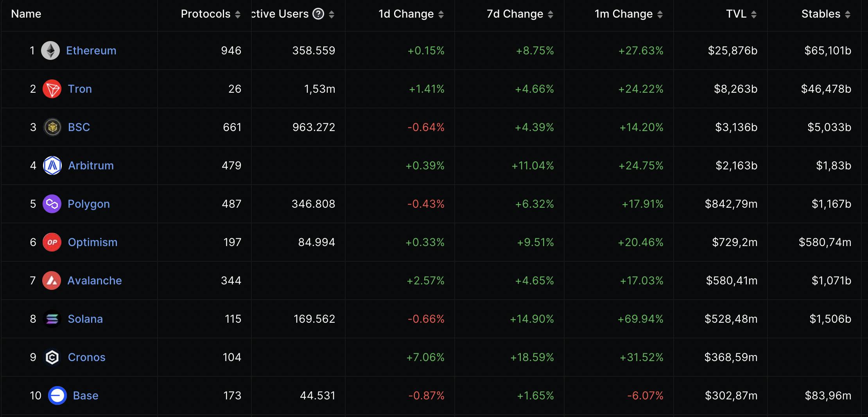868x417 pixels.
Task: Click the Arbitrum logo icon
Action: pyautogui.click(x=52, y=165)
